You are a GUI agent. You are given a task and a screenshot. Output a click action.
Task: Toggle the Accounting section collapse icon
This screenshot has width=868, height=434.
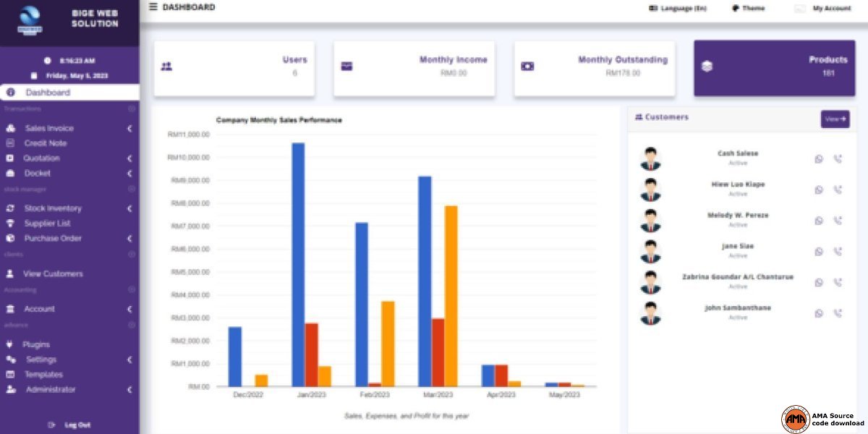132,289
